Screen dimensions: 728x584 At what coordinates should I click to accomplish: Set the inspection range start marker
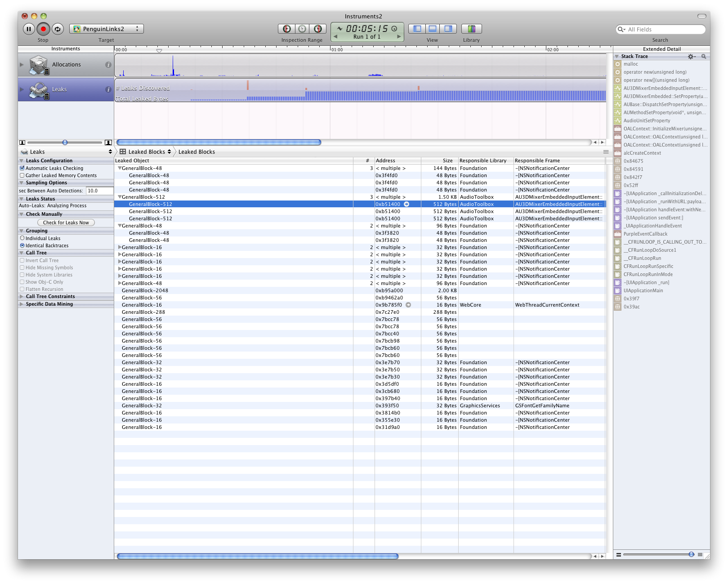point(287,29)
